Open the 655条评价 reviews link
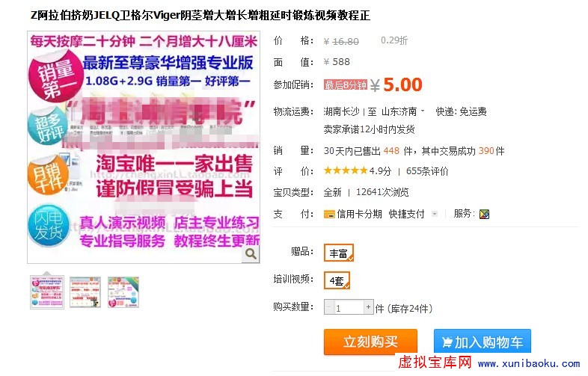 (x=427, y=171)
